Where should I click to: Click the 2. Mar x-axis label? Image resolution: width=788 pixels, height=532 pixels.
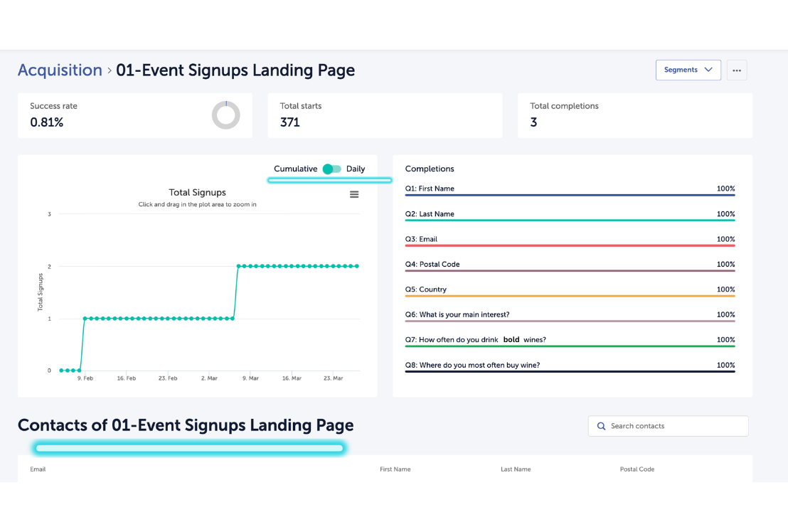click(x=209, y=378)
